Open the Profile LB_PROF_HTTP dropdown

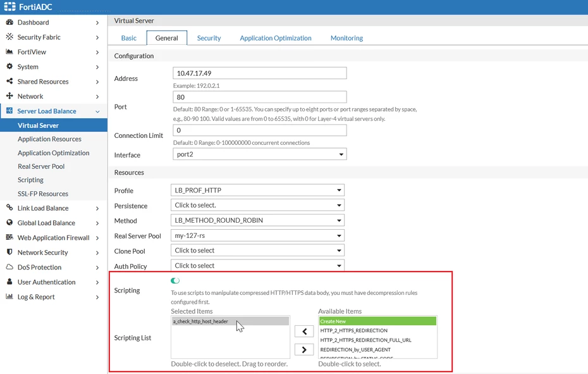click(x=257, y=190)
